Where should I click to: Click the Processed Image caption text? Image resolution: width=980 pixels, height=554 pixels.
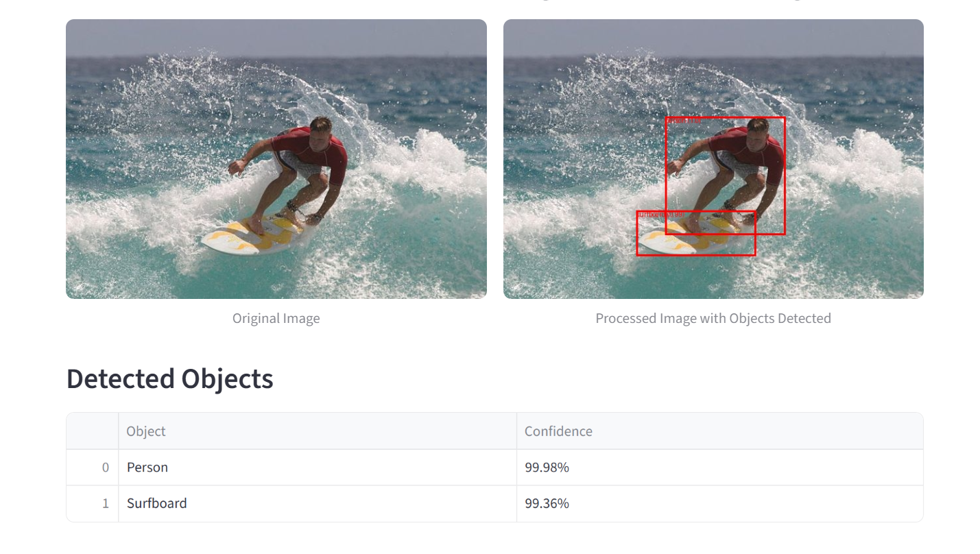(x=713, y=318)
